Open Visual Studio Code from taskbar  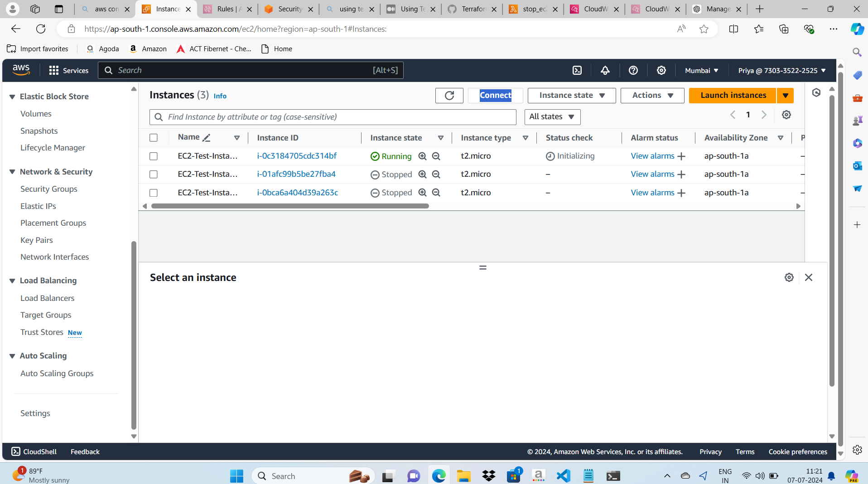coord(564,476)
